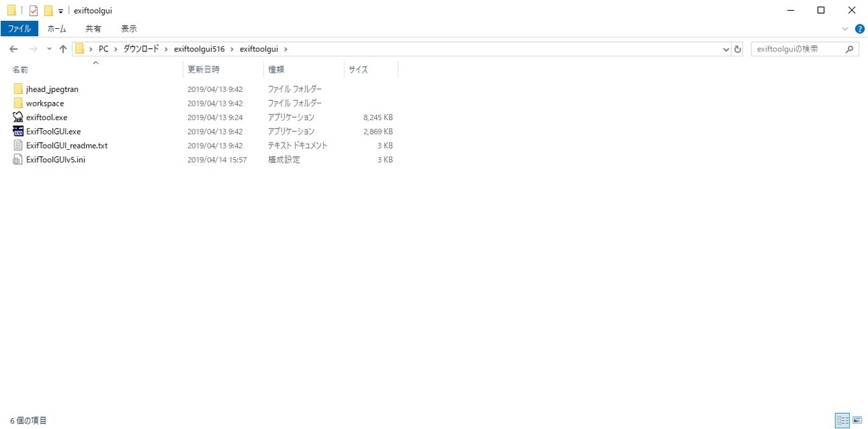Expand the chevron after ダウンロード in path

click(x=166, y=49)
